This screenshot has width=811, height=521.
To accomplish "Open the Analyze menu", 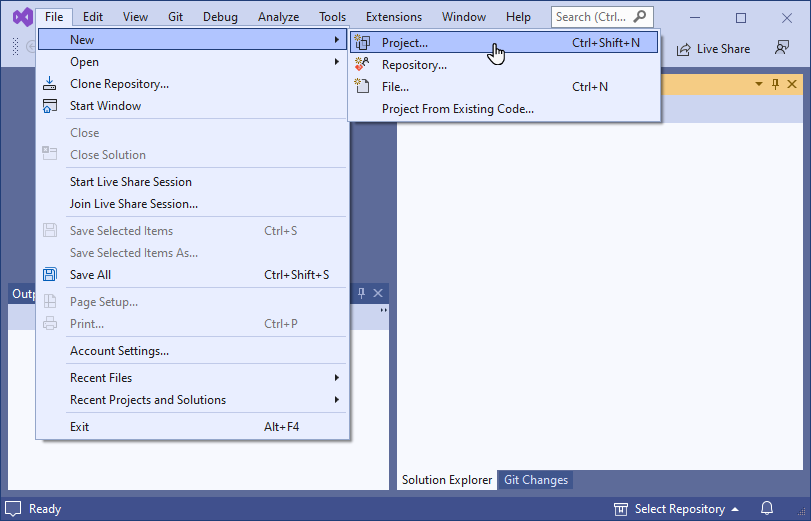I will [x=278, y=17].
